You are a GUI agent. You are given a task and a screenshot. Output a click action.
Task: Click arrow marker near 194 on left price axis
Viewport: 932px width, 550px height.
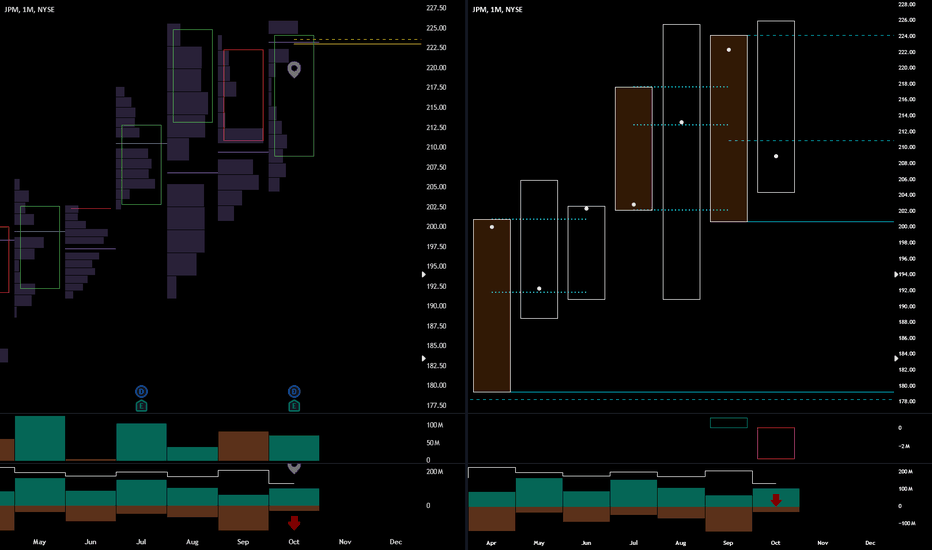pos(423,275)
